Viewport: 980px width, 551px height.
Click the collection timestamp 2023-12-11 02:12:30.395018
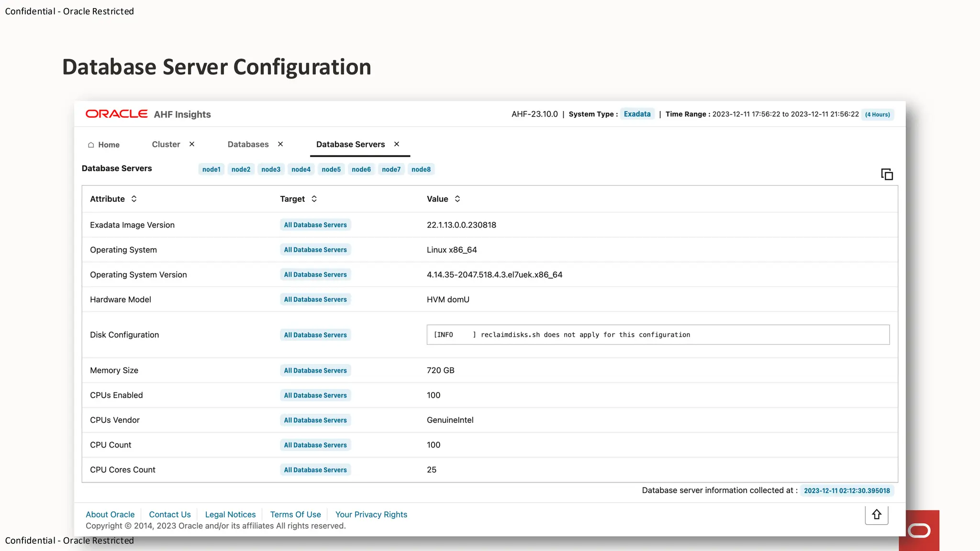click(847, 491)
